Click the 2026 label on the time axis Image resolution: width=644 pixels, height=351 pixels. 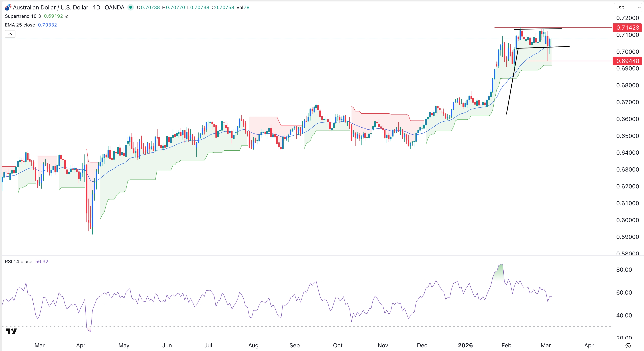465,346
